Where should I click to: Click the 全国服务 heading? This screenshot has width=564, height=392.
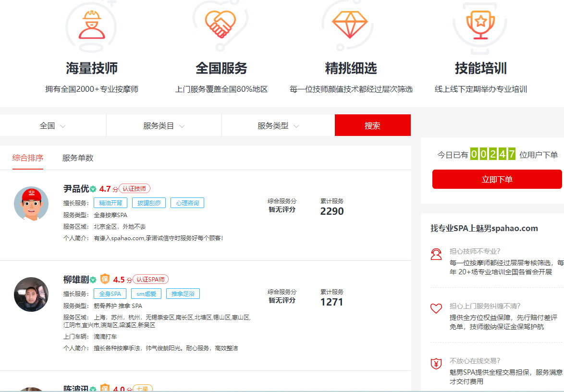click(x=221, y=68)
